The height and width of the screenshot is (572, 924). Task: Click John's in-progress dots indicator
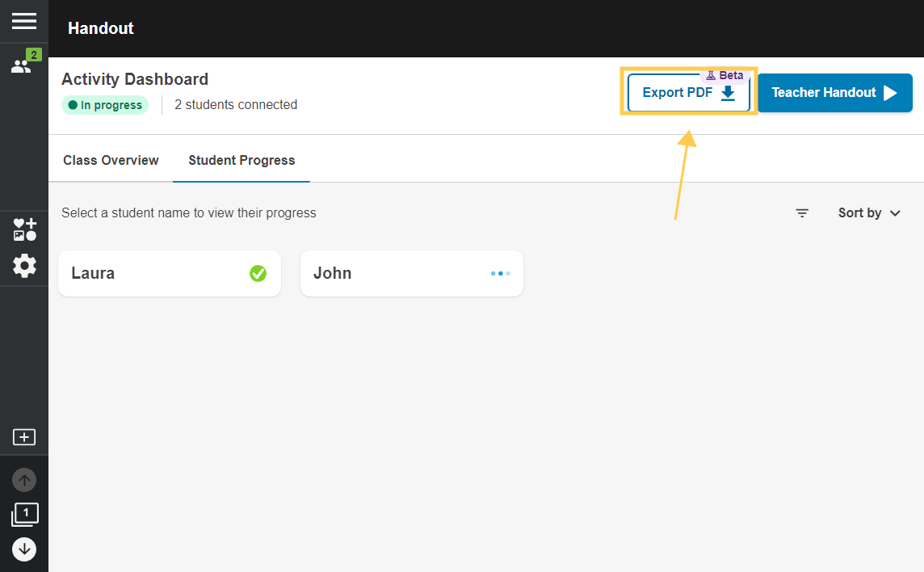click(x=500, y=274)
